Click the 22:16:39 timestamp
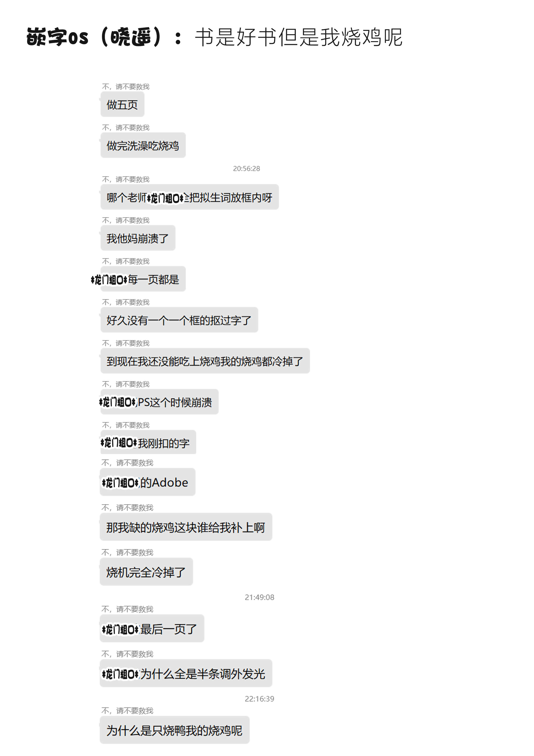Screen dimensions: 534x756 point(259,699)
